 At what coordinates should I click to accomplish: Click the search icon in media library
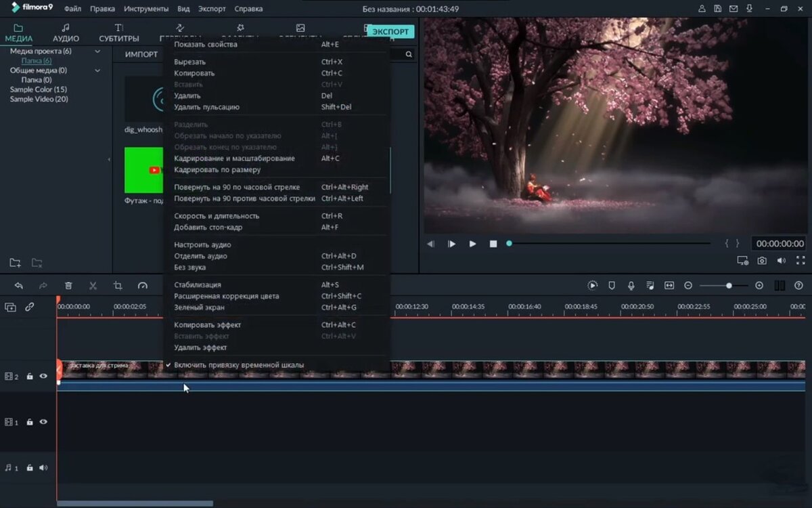[x=409, y=54]
